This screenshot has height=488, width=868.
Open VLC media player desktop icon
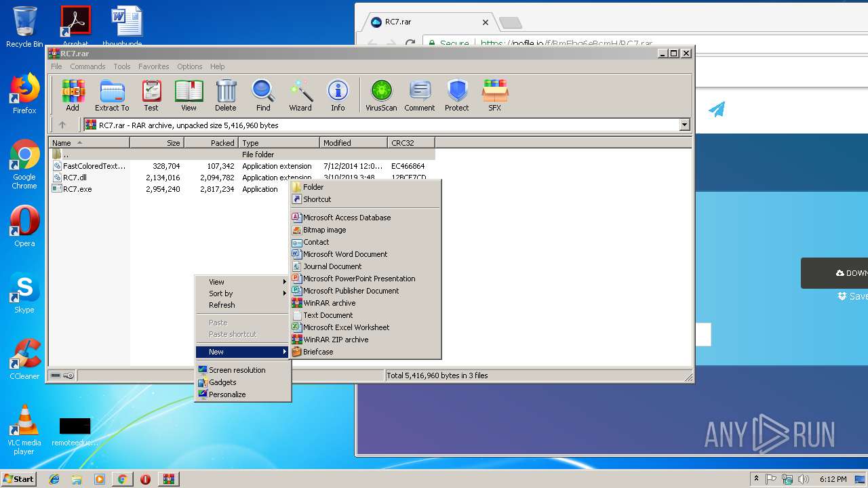[x=24, y=430]
